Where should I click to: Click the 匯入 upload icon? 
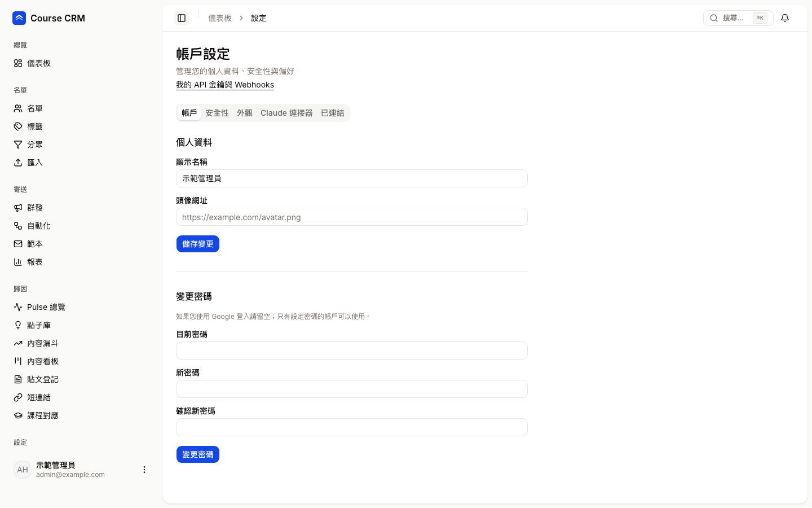pos(18,163)
